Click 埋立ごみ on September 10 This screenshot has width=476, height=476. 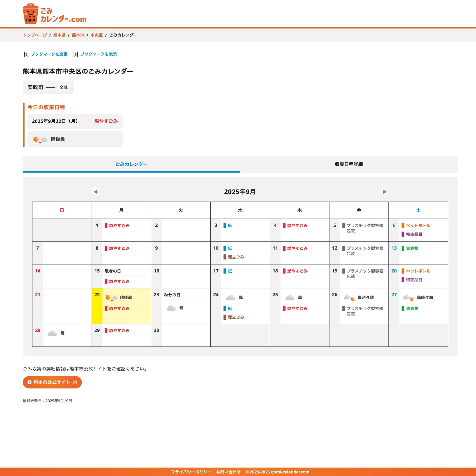(236, 257)
